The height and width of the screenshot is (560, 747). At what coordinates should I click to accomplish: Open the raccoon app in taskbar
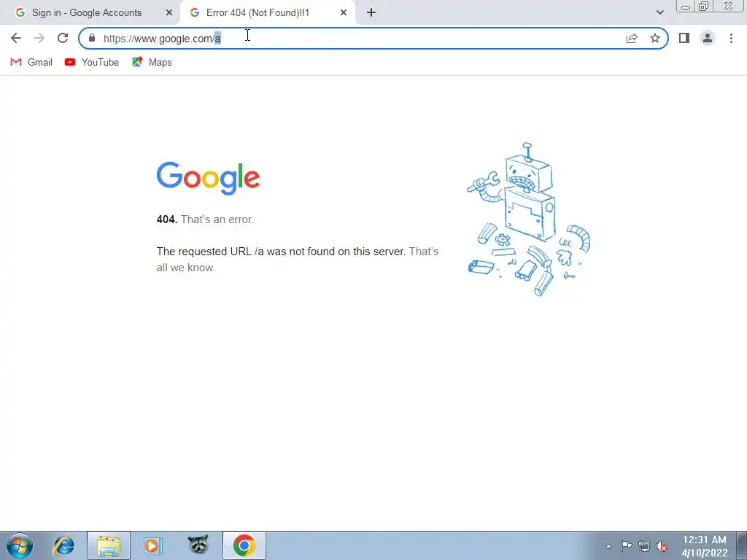pyautogui.click(x=198, y=545)
